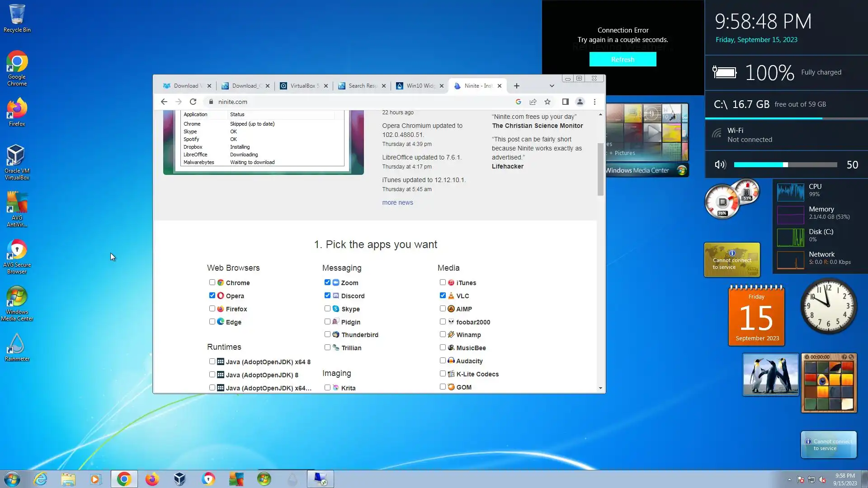Check the Chrome app checkbox
Viewport: 868px width, 488px height.
coord(212,282)
